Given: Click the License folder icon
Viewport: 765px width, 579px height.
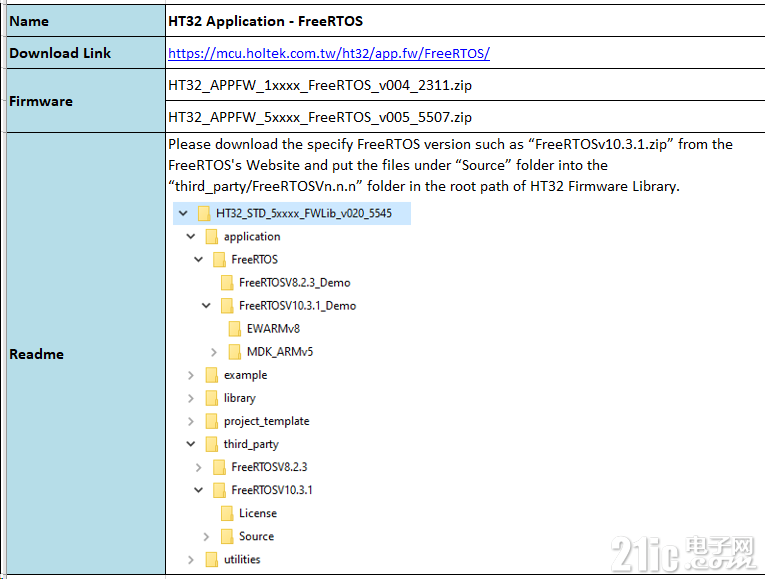Looking at the screenshot, I should 227,513.
